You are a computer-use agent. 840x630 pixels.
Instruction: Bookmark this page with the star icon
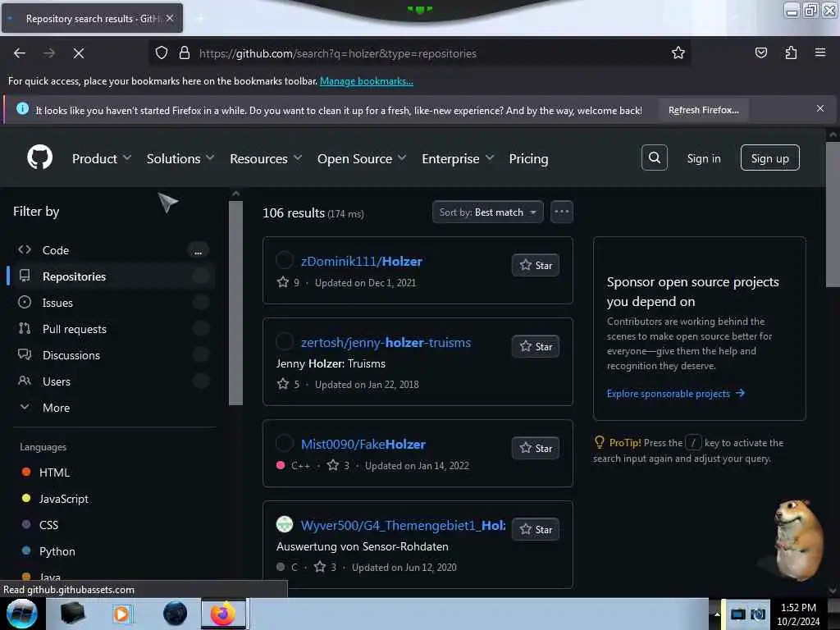(x=678, y=52)
